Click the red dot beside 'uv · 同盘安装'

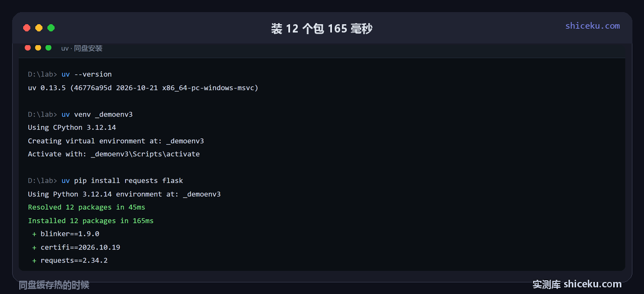click(28, 47)
